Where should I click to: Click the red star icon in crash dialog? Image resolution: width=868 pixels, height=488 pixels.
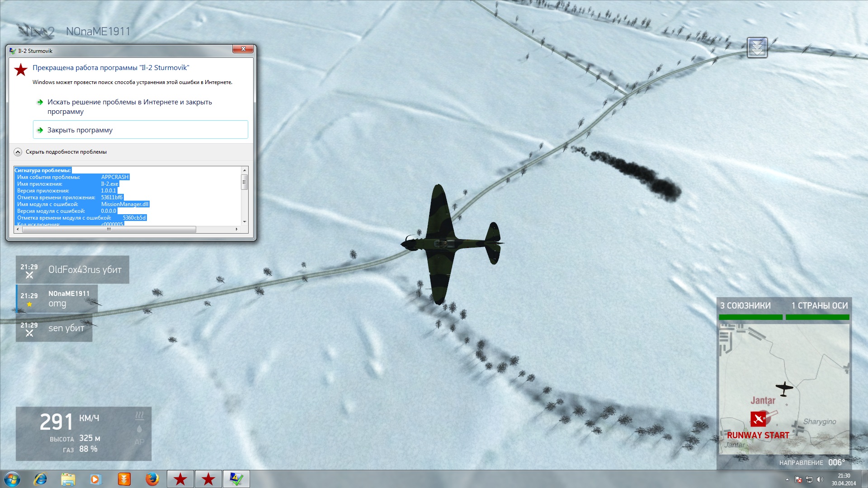pos(20,70)
